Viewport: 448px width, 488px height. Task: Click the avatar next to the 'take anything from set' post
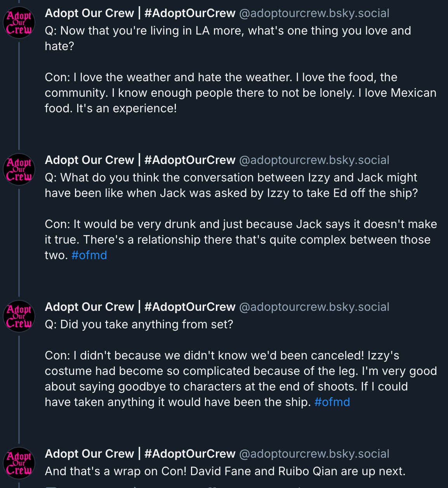click(19, 316)
